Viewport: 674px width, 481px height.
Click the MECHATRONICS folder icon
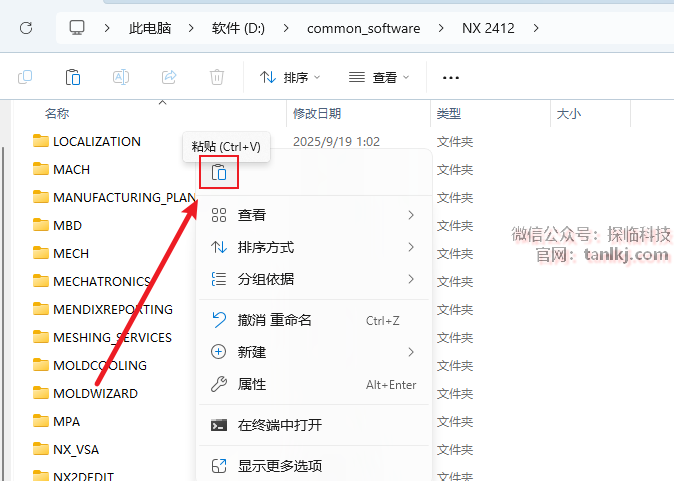click(41, 281)
